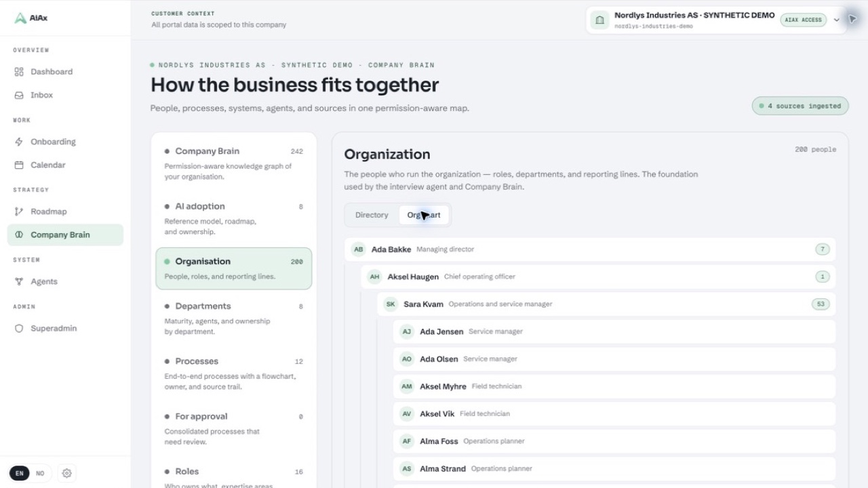Open Superadmin in the sidebar
Image resolution: width=868 pixels, height=488 pixels.
65,328
